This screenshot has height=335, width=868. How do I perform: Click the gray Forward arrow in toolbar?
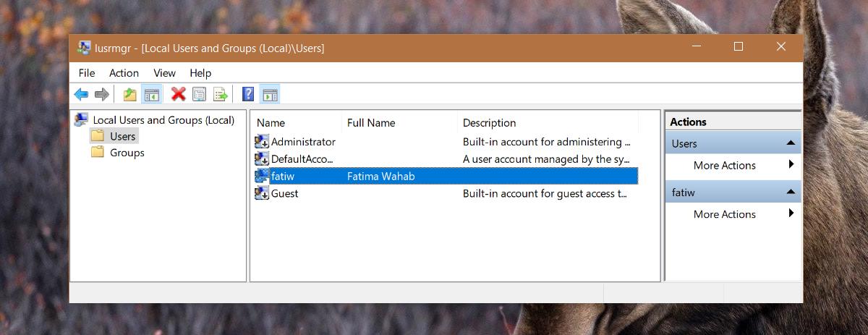102,94
